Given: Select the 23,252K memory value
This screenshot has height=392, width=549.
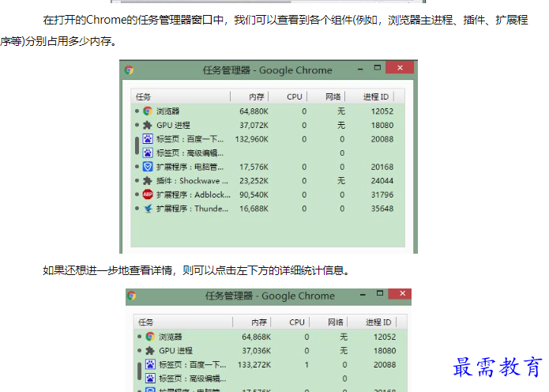Looking at the screenshot, I should (x=254, y=181).
